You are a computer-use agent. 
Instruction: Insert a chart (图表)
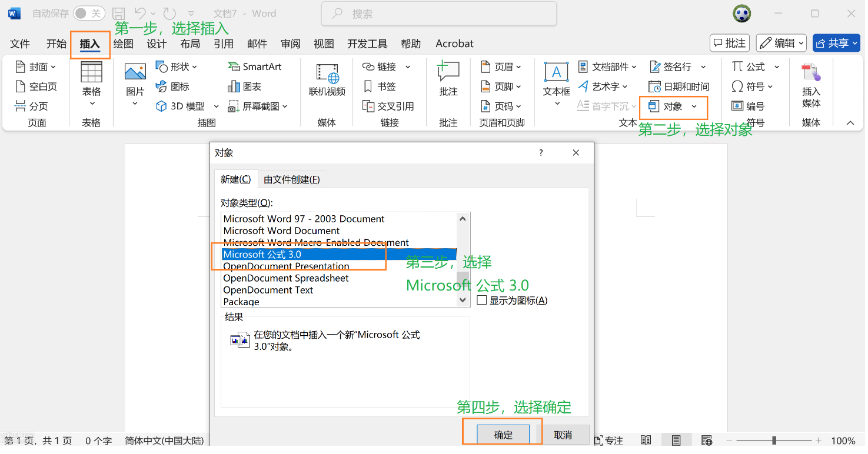pos(244,86)
